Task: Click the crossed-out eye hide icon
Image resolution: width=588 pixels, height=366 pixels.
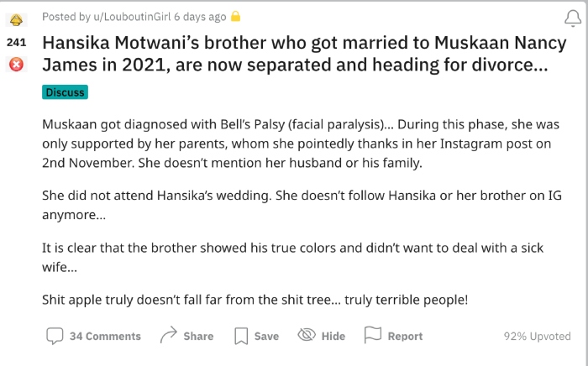Action: pos(307,335)
